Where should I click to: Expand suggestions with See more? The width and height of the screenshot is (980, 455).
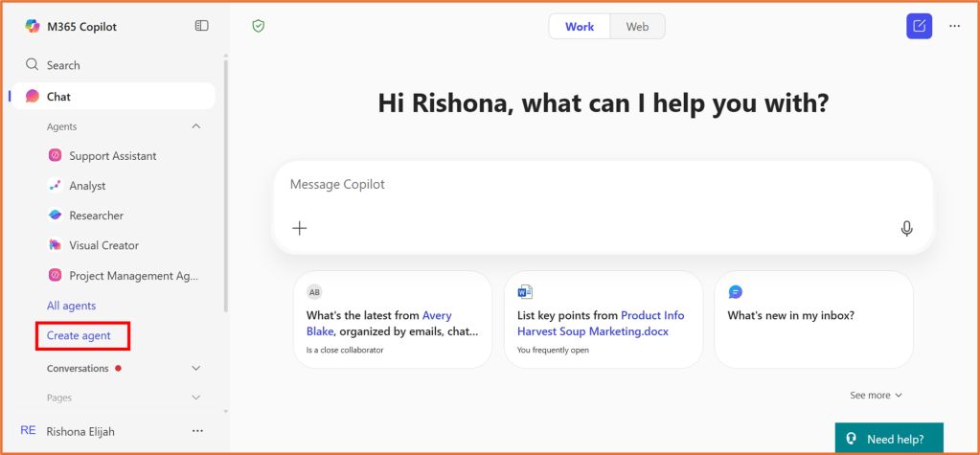tap(876, 395)
